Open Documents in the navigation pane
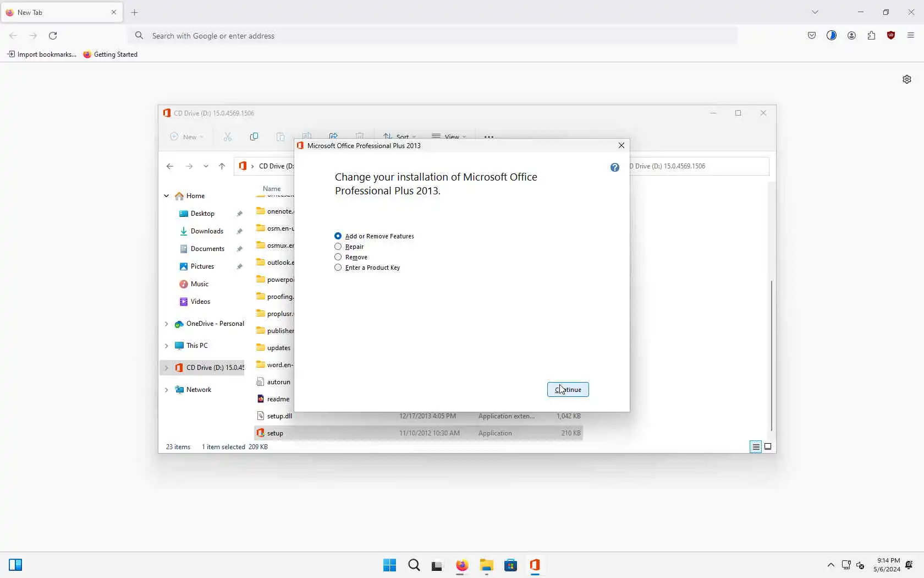The width and height of the screenshot is (924, 578). [x=207, y=249]
